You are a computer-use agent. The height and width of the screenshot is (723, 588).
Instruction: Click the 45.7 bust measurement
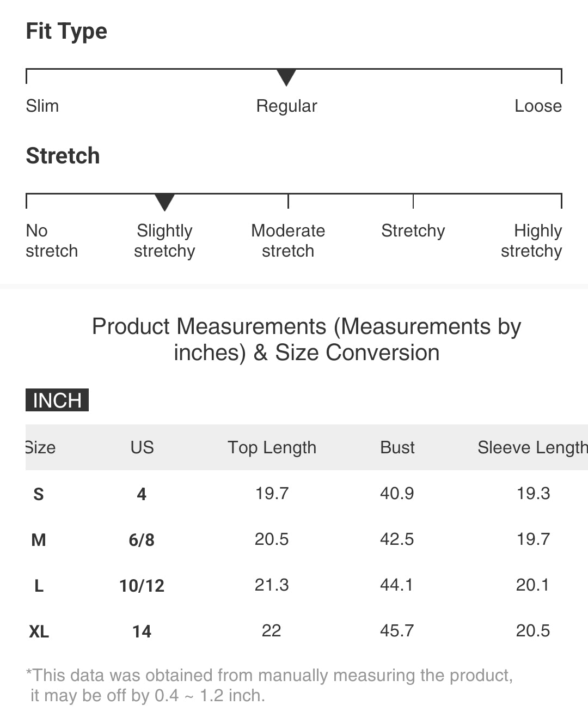point(397,630)
